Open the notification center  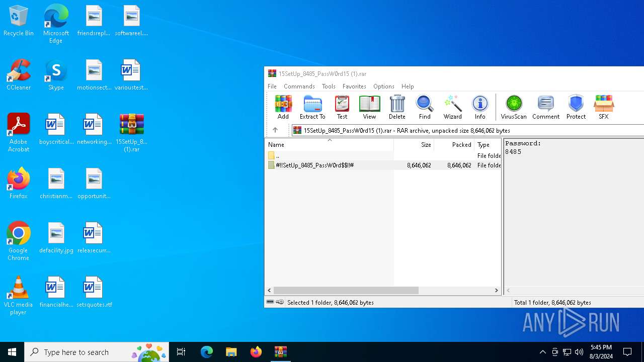pyautogui.click(x=627, y=352)
